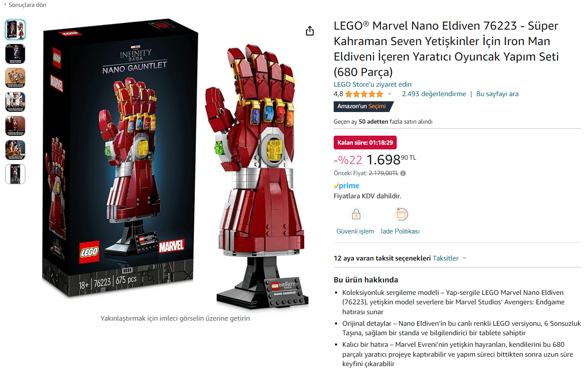Click the Bu sayfayı ara link
Viewport: 588px width, 370px height.
point(498,94)
